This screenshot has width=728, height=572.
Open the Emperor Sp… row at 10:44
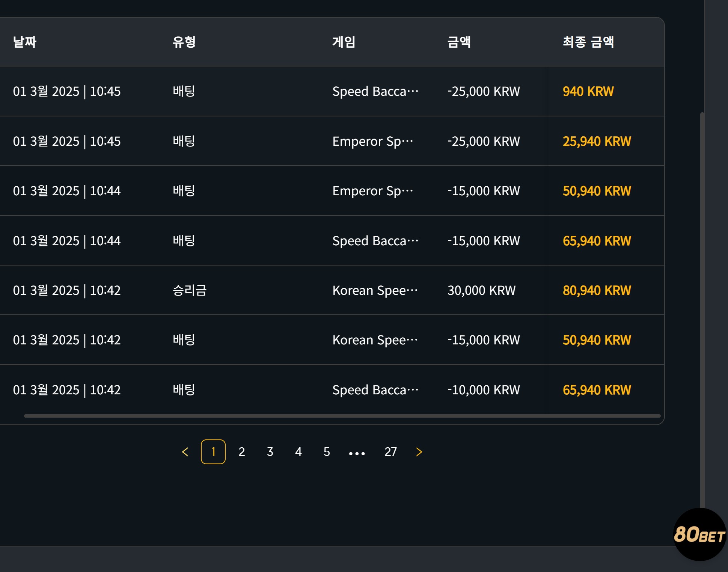coord(332,191)
